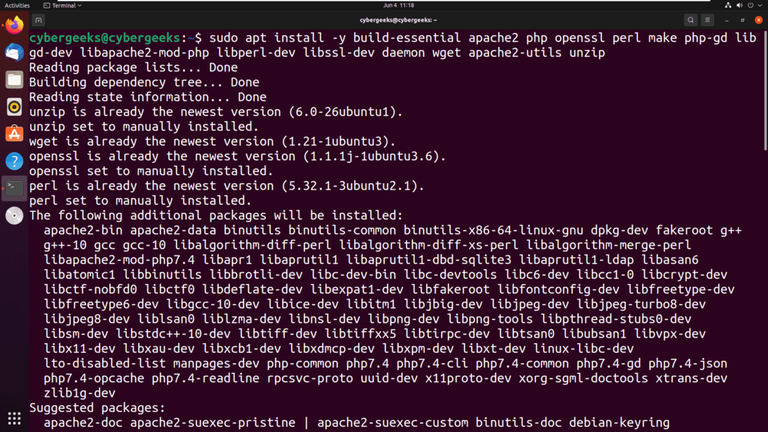This screenshot has width=768, height=432.
Task: Open search in terminal header bar
Action: (x=691, y=20)
